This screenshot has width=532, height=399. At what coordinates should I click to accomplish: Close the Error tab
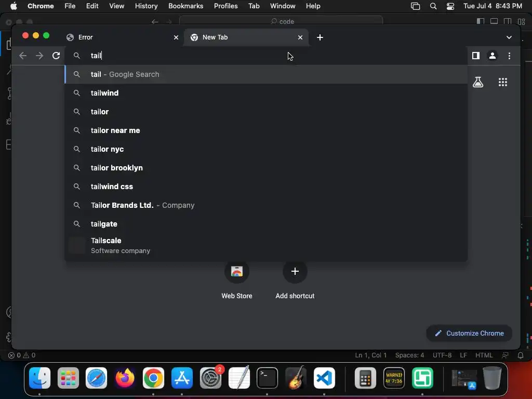tap(176, 37)
